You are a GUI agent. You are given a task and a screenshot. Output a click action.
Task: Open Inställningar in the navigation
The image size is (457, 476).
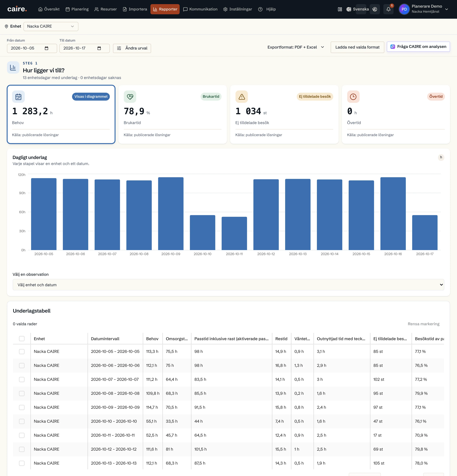(x=238, y=9)
